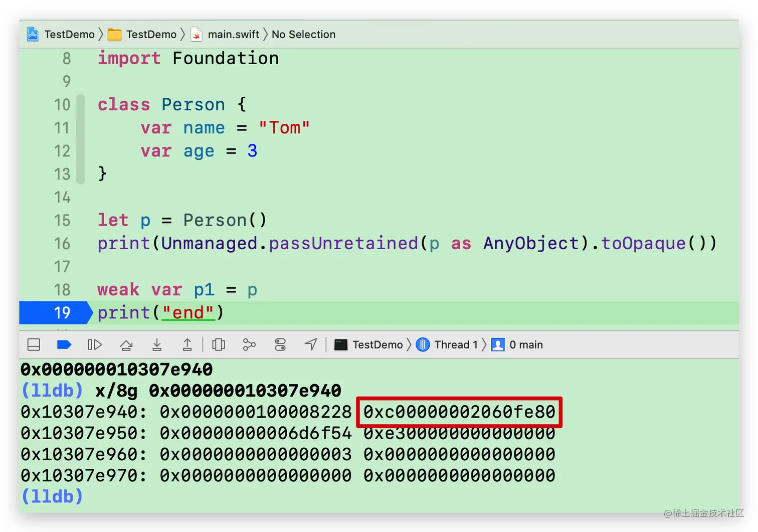The height and width of the screenshot is (532, 758).
Task: Click line number 16 in gutter
Action: (x=62, y=244)
